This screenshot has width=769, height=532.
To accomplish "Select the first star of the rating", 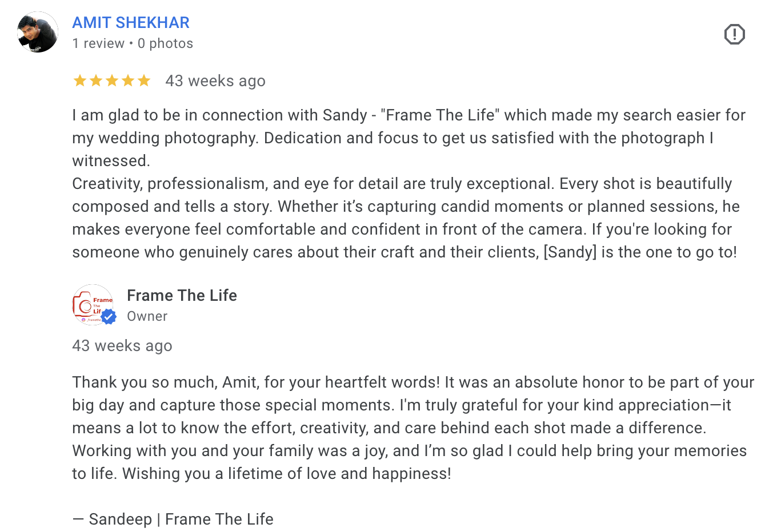I will tap(79, 80).
